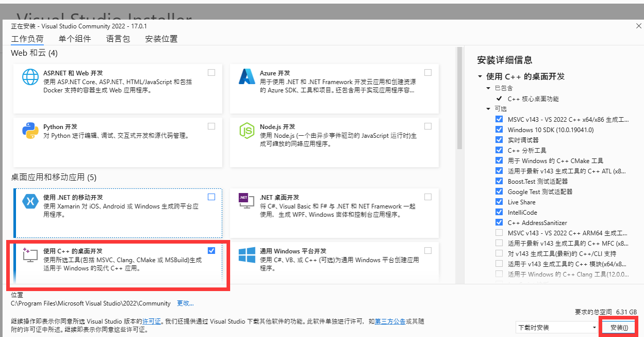
Task: Collapse the 使用 C++ 的桌面开发 details section
Action: click(480, 76)
